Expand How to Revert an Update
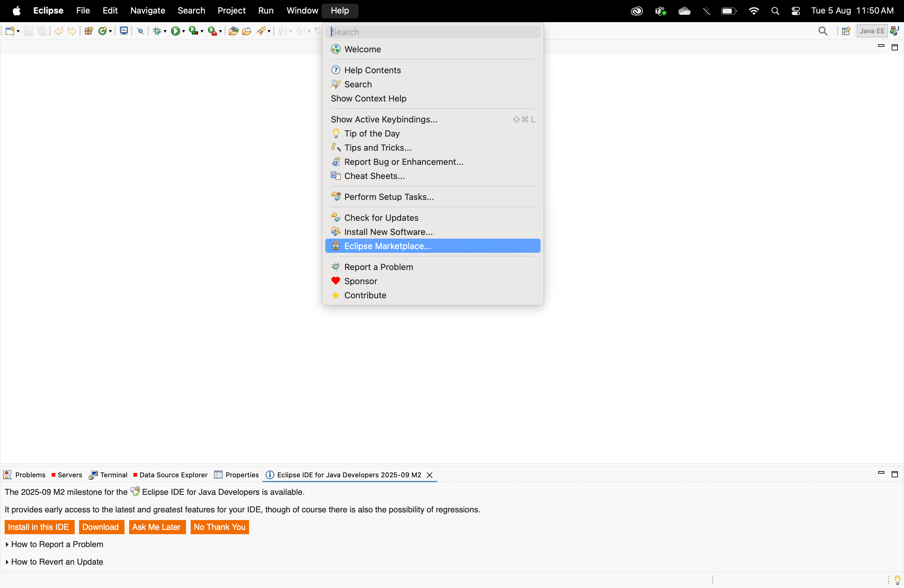The image size is (904, 588). tap(54, 562)
